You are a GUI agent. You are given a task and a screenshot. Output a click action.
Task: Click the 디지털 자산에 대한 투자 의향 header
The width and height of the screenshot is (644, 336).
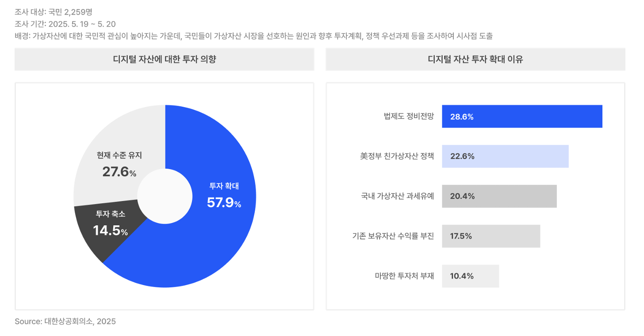click(x=165, y=59)
